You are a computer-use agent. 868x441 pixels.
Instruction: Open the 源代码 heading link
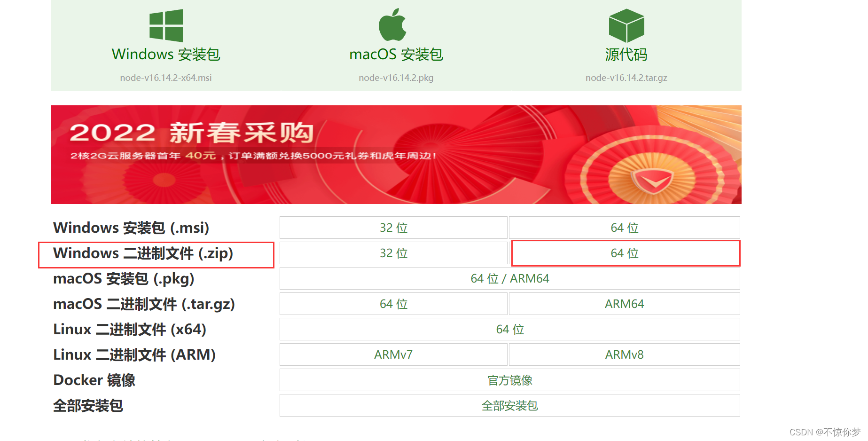pyautogui.click(x=626, y=55)
